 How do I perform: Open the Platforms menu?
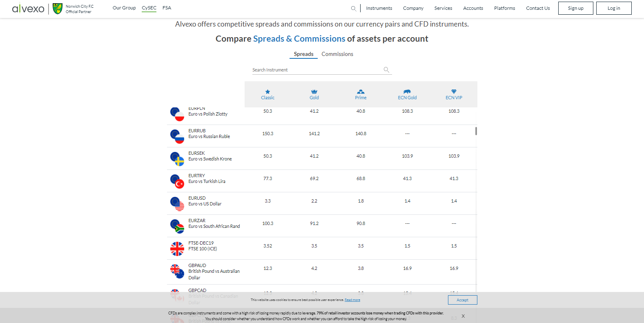point(505,8)
